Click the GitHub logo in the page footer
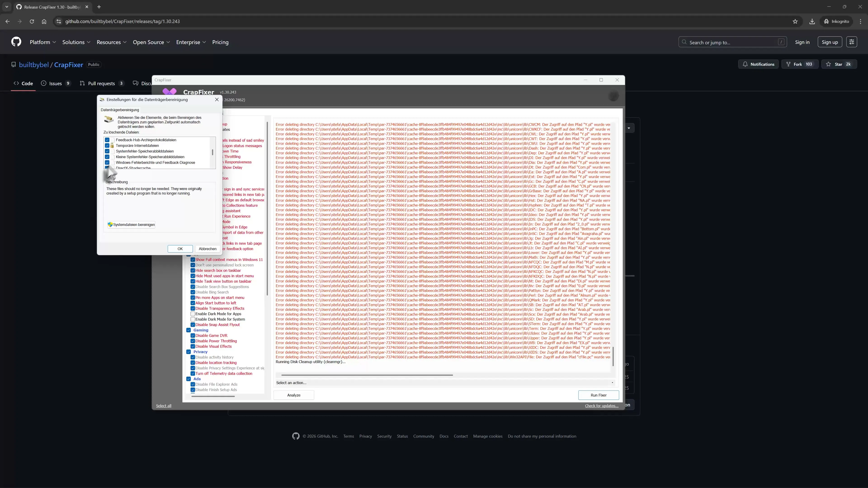Image resolution: width=868 pixels, height=488 pixels. click(295, 436)
